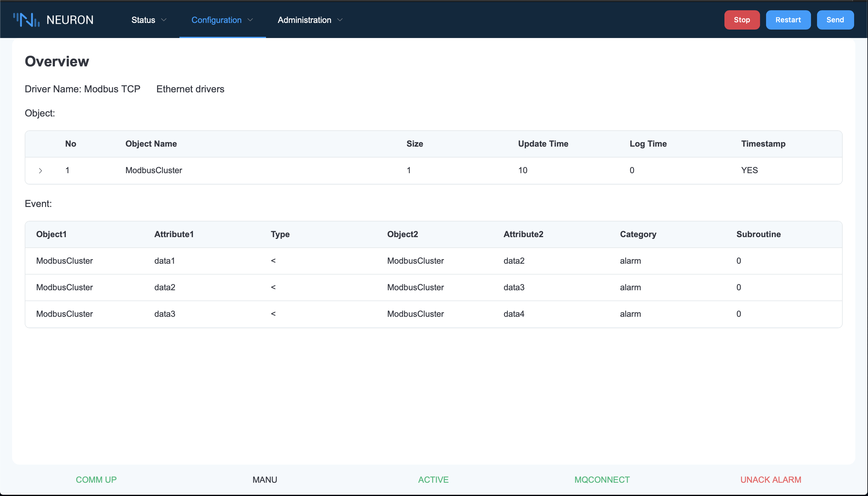This screenshot has height=496, width=868.
Task: Click data3 in the Attribute2 column
Action: (514, 288)
